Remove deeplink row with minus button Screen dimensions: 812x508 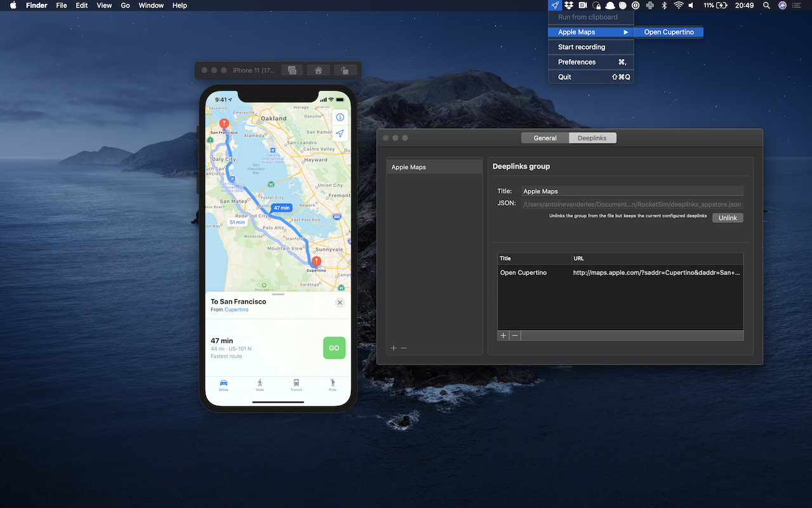[x=515, y=335]
